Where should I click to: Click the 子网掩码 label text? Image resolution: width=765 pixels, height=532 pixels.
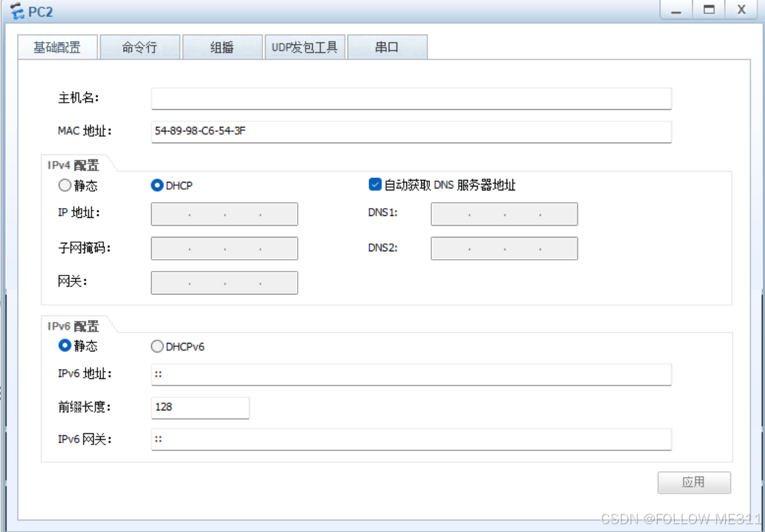(x=84, y=248)
